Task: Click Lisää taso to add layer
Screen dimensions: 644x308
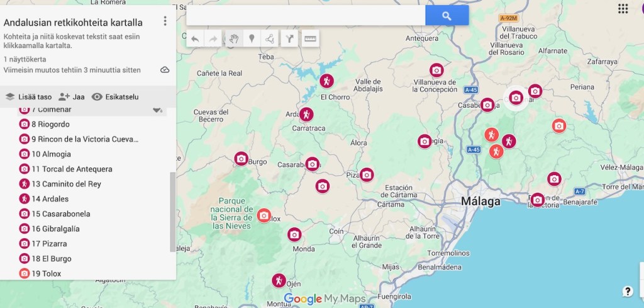Action: point(29,97)
